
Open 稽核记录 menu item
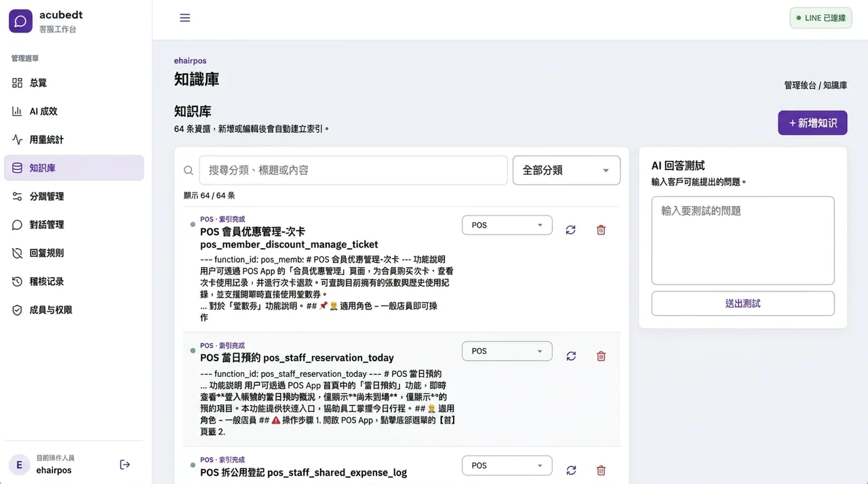(74, 281)
